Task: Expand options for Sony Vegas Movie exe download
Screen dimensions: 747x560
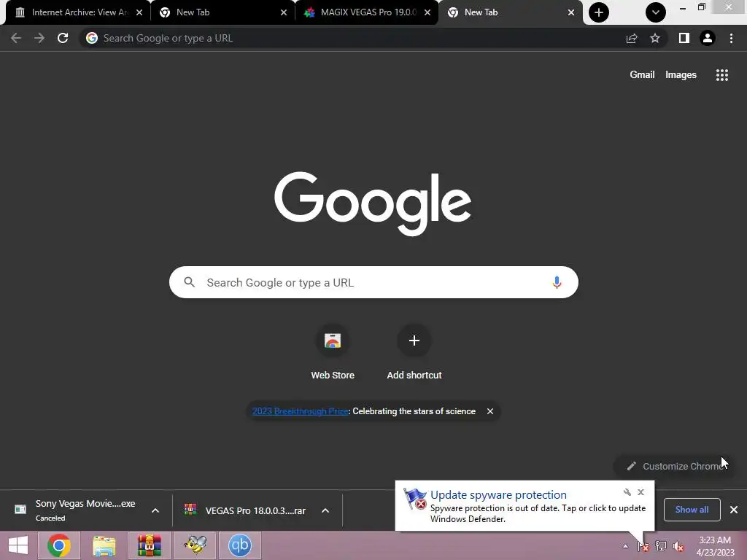Action: (x=155, y=510)
